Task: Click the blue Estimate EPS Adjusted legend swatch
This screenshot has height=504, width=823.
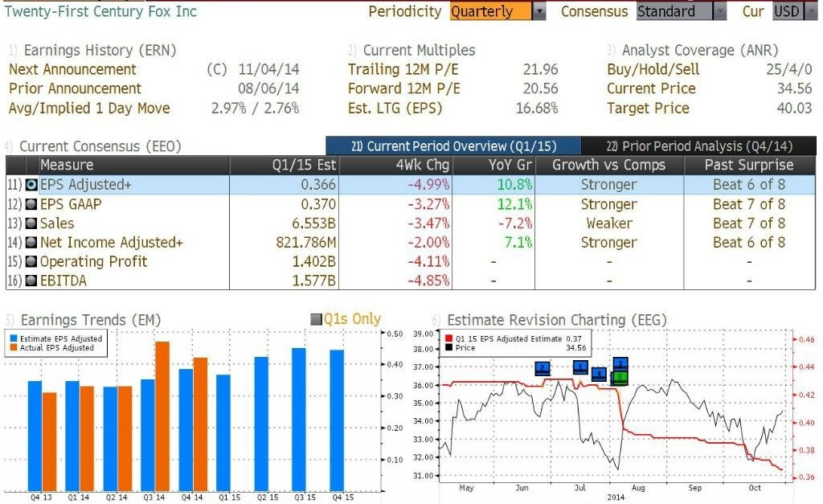Action: [14, 338]
